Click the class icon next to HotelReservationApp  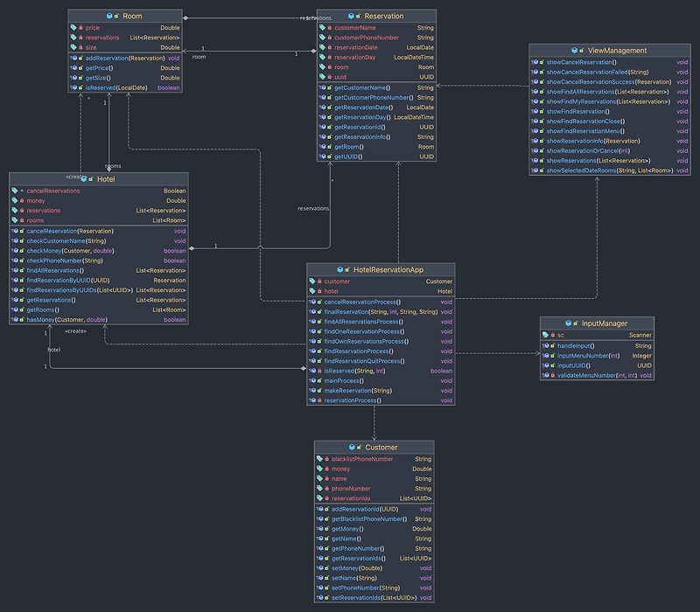pos(340,270)
